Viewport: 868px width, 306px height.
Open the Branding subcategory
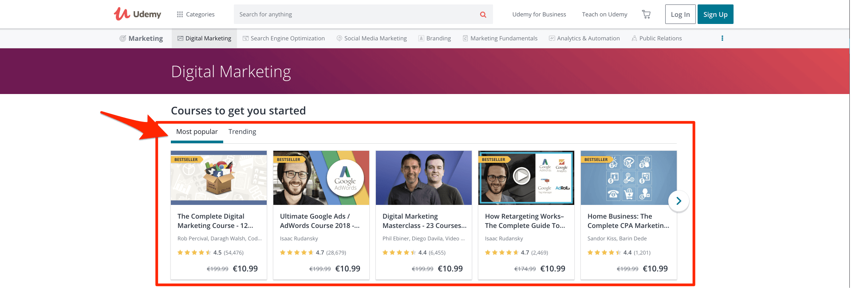(x=435, y=39)
